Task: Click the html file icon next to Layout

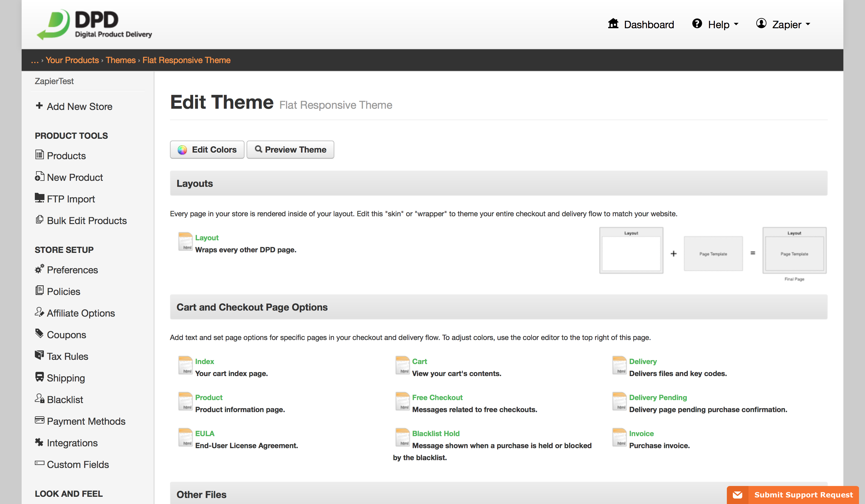Action: 185,242
